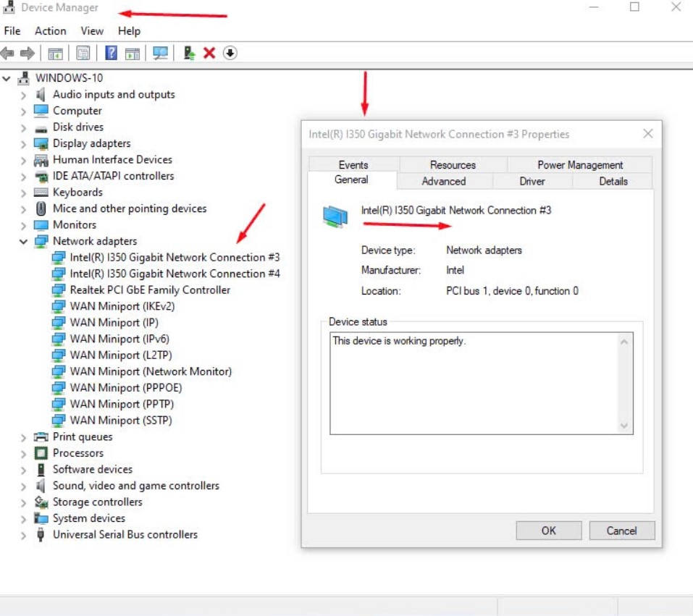Viewport: 693px width, 616px height.
Task: Expand Universal Serial Bus controllers
Action: coord(23,535)
